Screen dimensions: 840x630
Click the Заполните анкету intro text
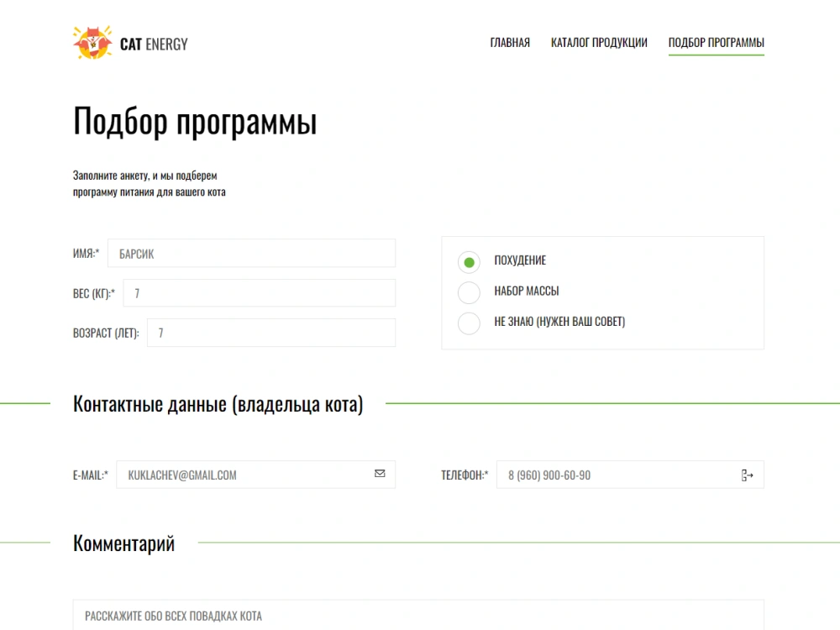149,183
